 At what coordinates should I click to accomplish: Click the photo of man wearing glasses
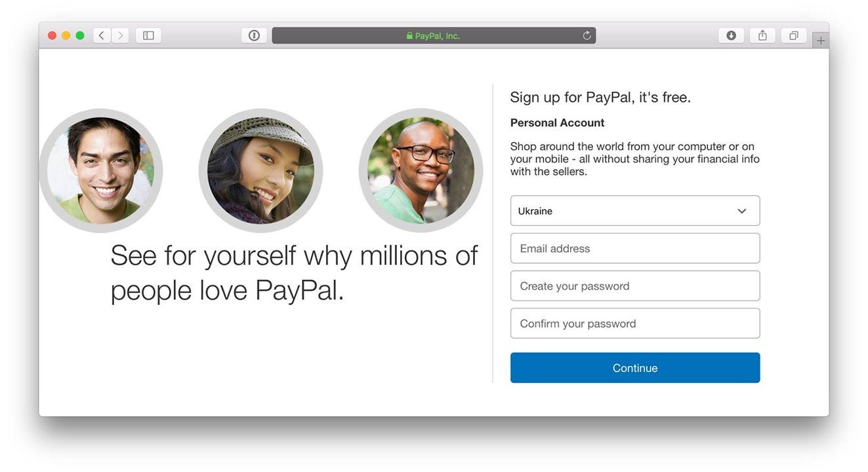pos(421,170)
